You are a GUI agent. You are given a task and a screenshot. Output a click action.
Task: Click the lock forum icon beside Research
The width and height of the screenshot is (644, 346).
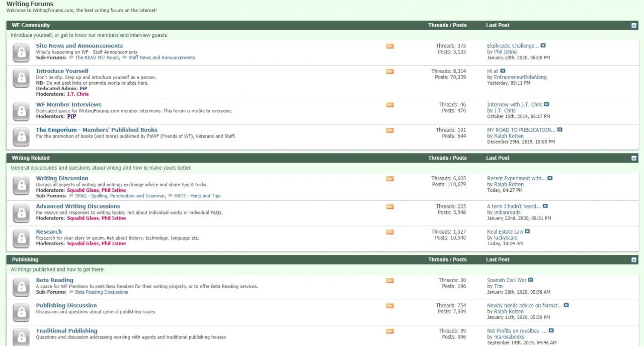click(21, 238)
